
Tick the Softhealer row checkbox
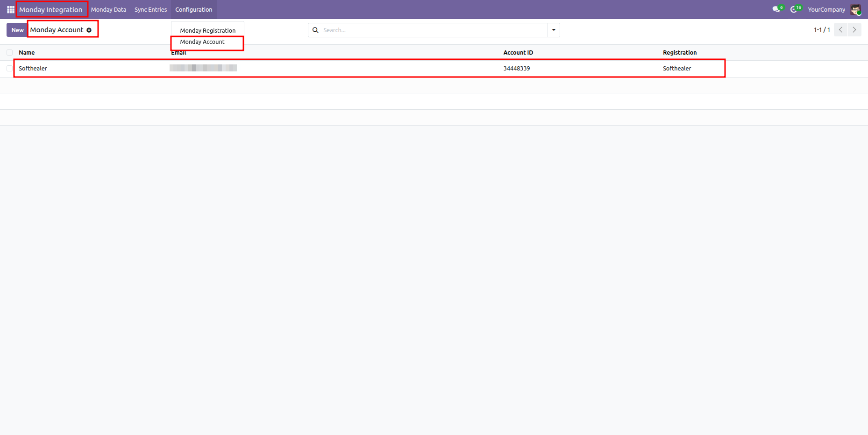[x=9, y=68]
